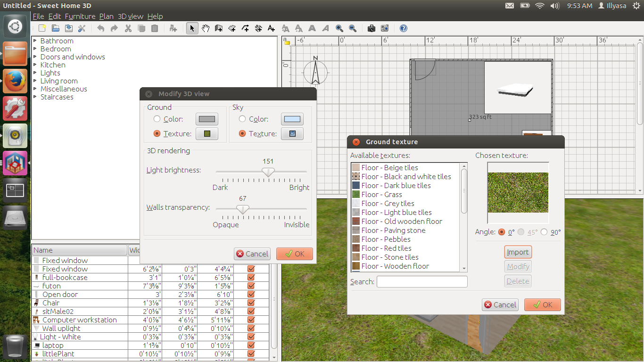This screenshot has height=362, width=644.
Task: Open the Plan menu
Action: tap(106, 16)
